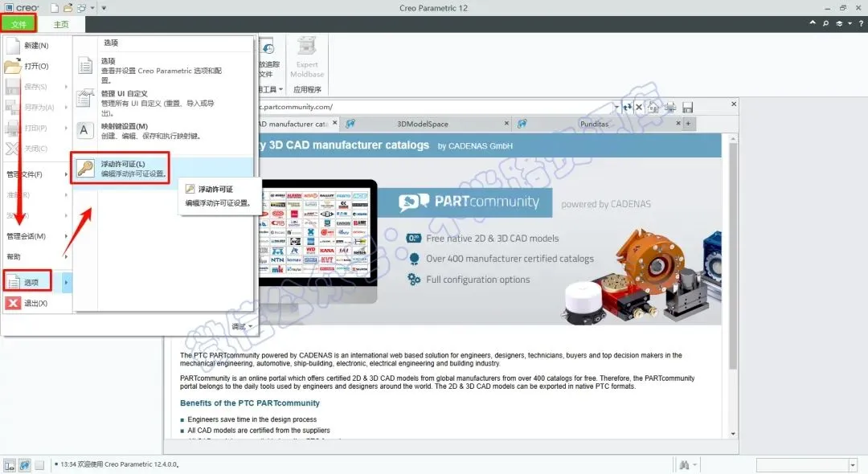Click the red X icon next to 退出(X)
The image size is (868, 474).
pyautogui.click(x=14, y=303)
